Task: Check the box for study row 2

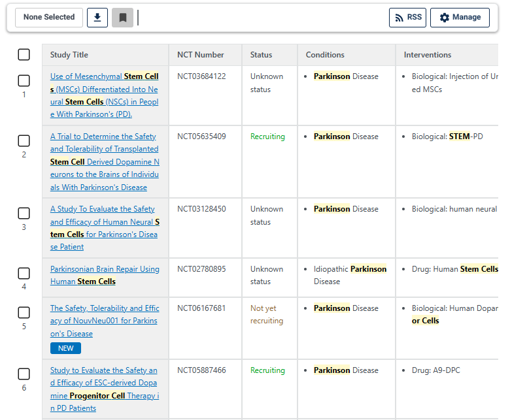Action: click(24, 140)
